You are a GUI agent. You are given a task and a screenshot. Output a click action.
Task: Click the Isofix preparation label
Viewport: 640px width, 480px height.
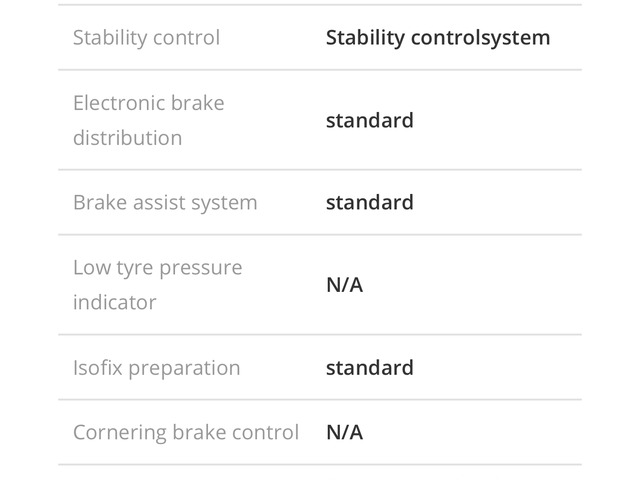pyautogui.click(x=156, y=367)
